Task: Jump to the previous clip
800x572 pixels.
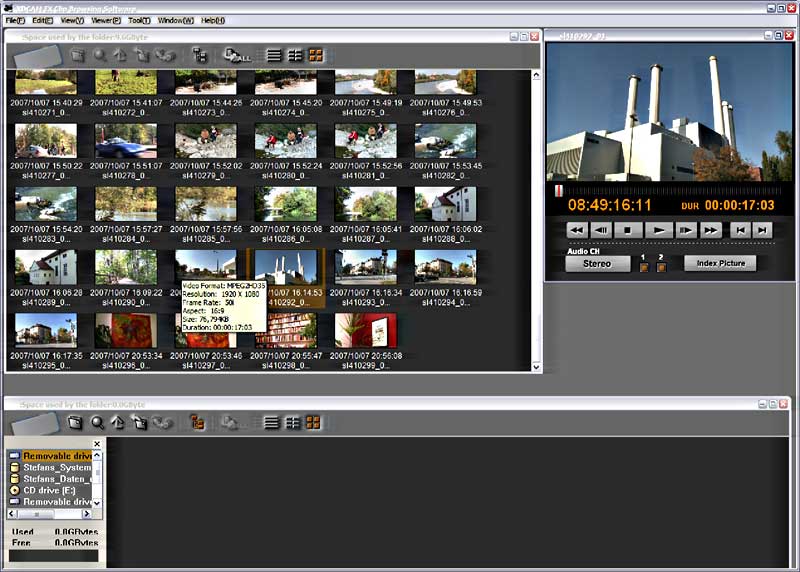Action: (x=738, y=230)
